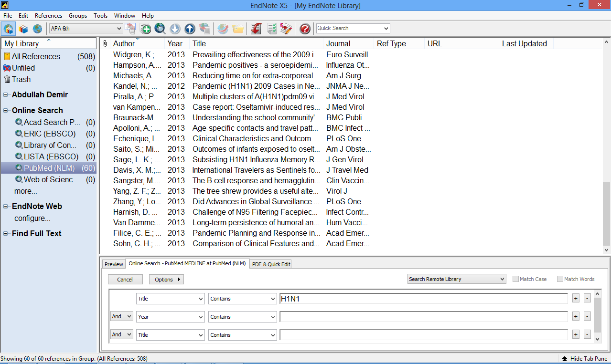This screenshot has height=364, width=611.
Task: Click the H1N1 search term field
Action: tap(423, 299)
